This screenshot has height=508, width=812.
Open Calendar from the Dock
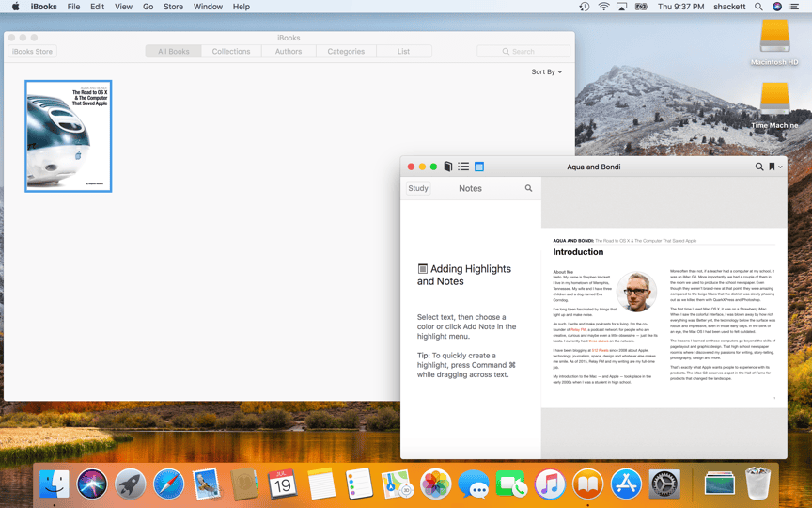click(x=282, y=484)
